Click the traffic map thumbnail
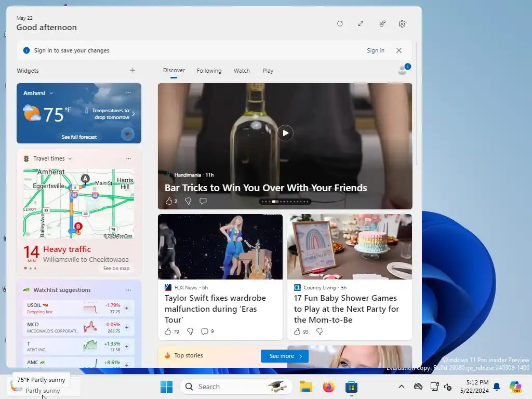The image size is (532, 399). (x=79, y=204)
